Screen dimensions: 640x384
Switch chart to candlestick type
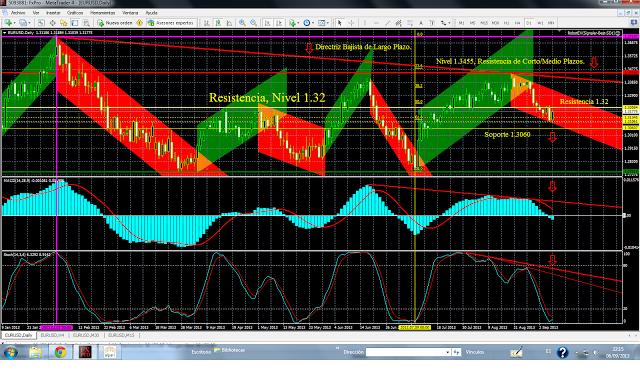coord(218,23)
